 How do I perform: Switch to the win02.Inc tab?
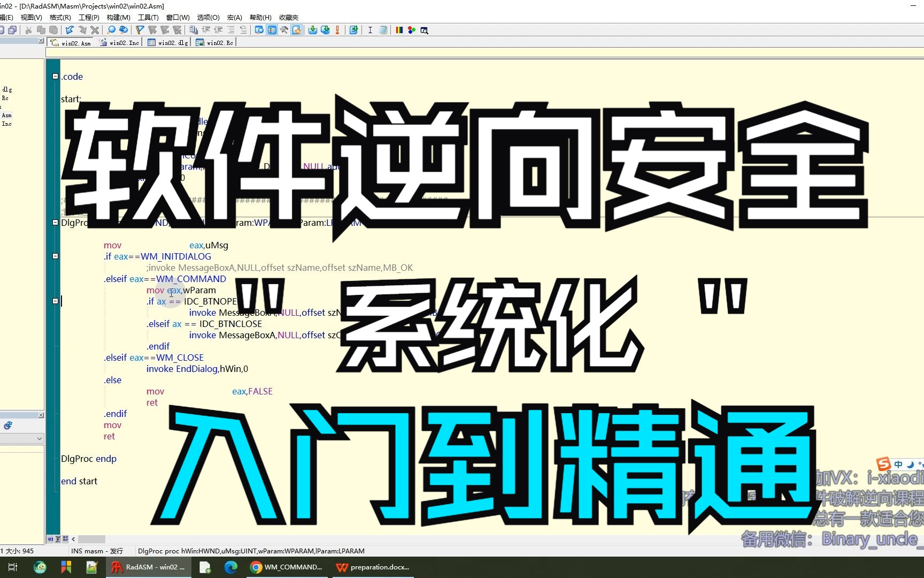[x=119, y=42]
